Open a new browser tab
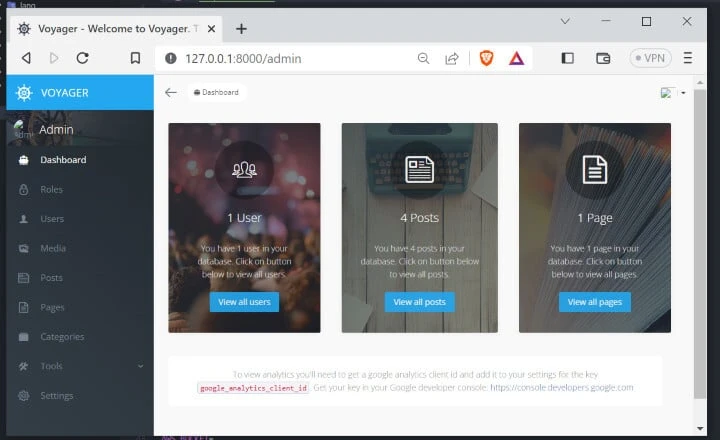The width and height of the screenshot is (720, 440). click(x=241, y=28)
